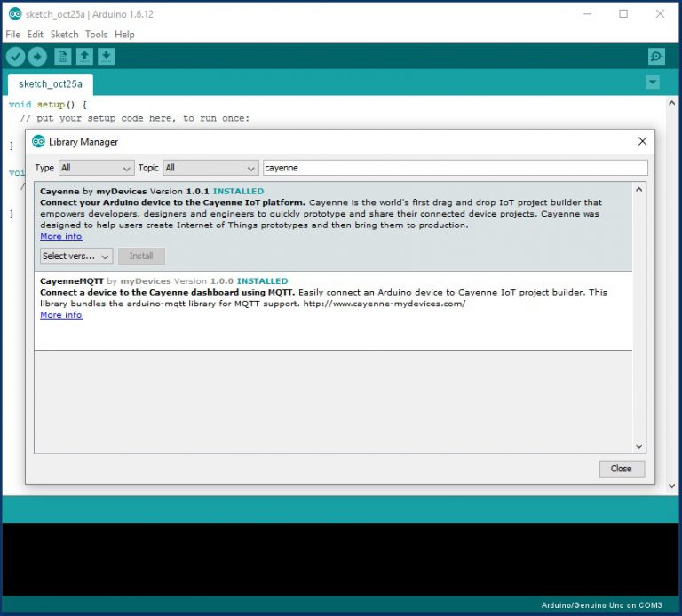This screenshot has width=682, height=616.
Task: Click the Close button in Library Manager
Action: (621, 469)
